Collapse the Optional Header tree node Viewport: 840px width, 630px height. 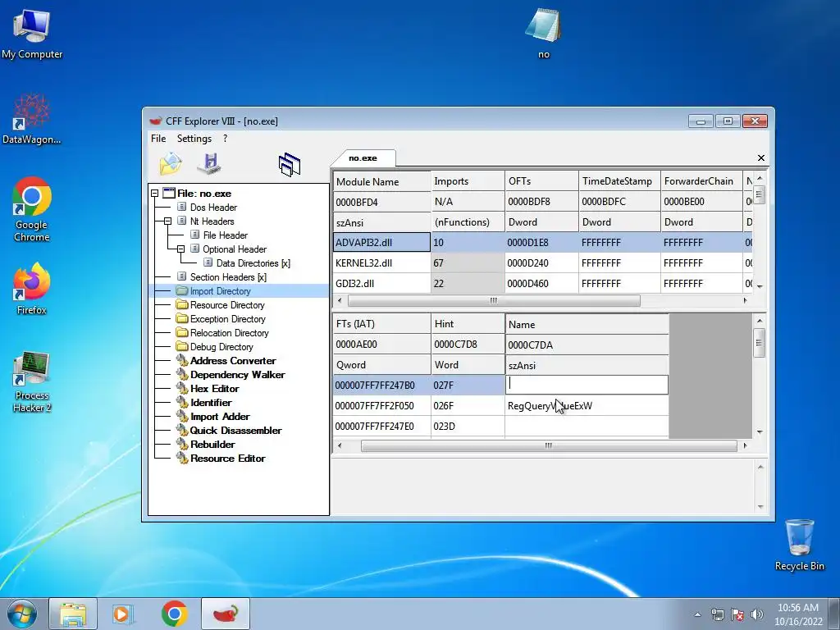coord(180,249)
